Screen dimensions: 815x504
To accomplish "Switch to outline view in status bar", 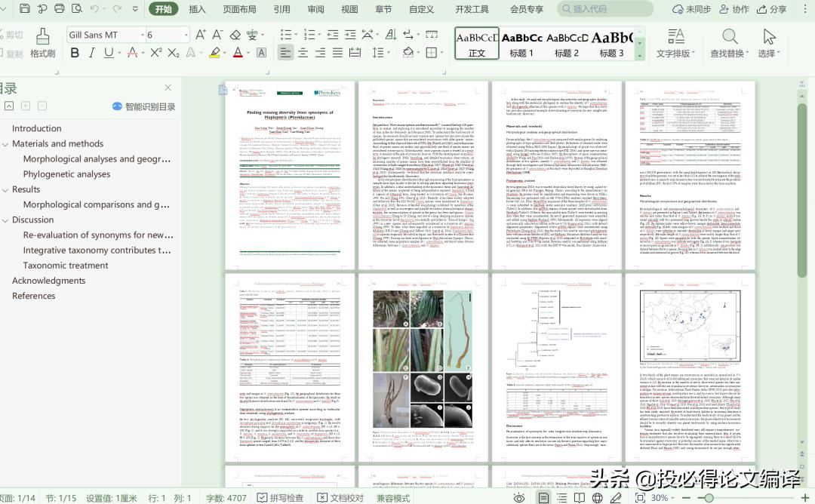I will (x=562, y=498).
